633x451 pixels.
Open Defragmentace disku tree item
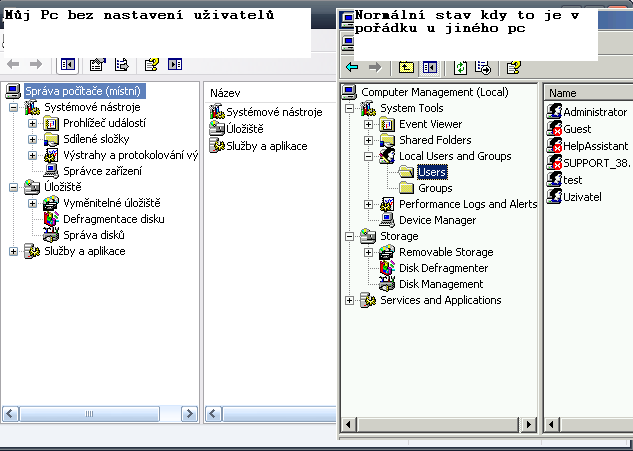click(114, 219)
